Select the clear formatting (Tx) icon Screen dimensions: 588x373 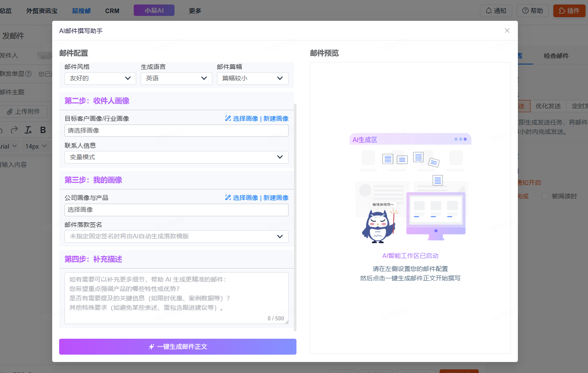click(x=28, y=129)
